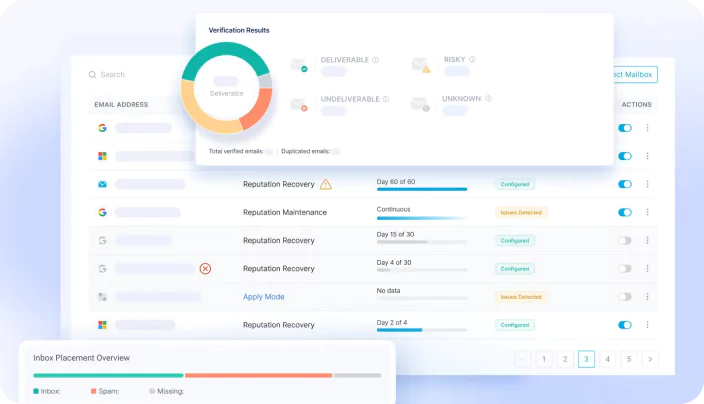The width and height of the screenshot is (704, 404).
Task: Open page 2 in the pagination
Action: 565,359
